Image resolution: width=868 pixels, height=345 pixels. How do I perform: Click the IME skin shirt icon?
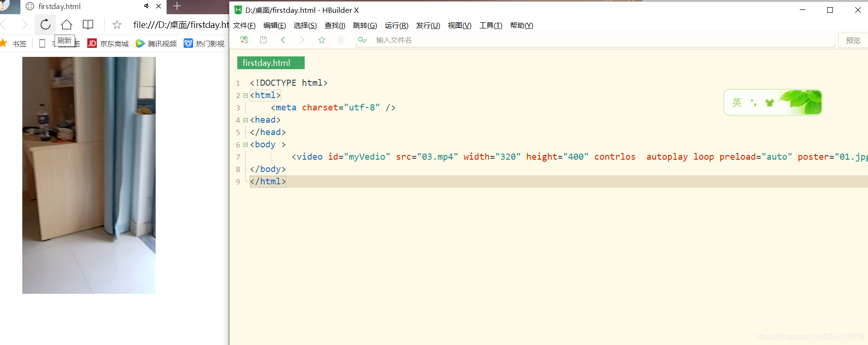(x=770, y=102)
